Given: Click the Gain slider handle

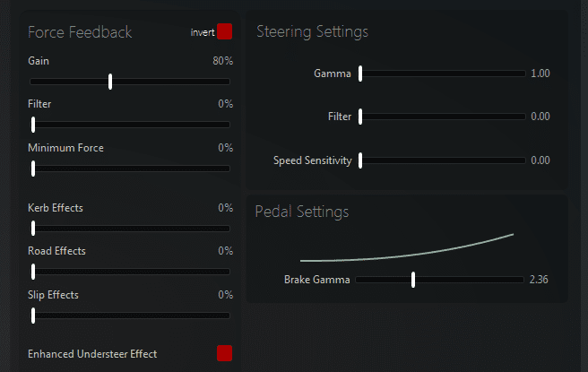Looking at the screenshot, I should tap(110, 82).
